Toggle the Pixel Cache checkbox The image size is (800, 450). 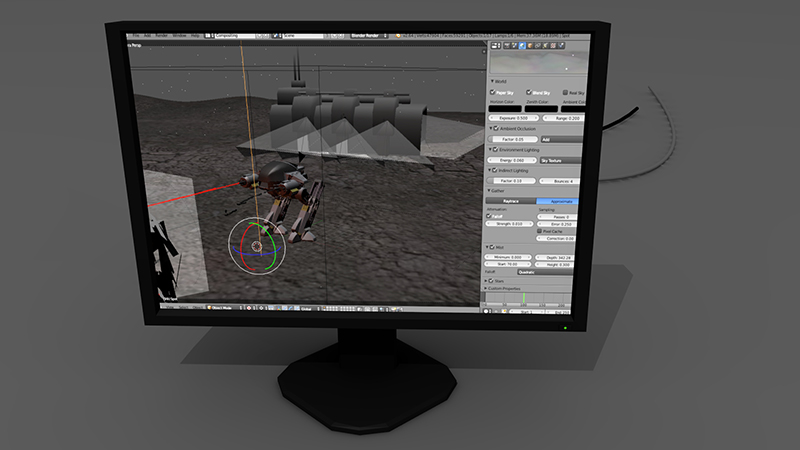pyautogui.click(x=540, y=232)
